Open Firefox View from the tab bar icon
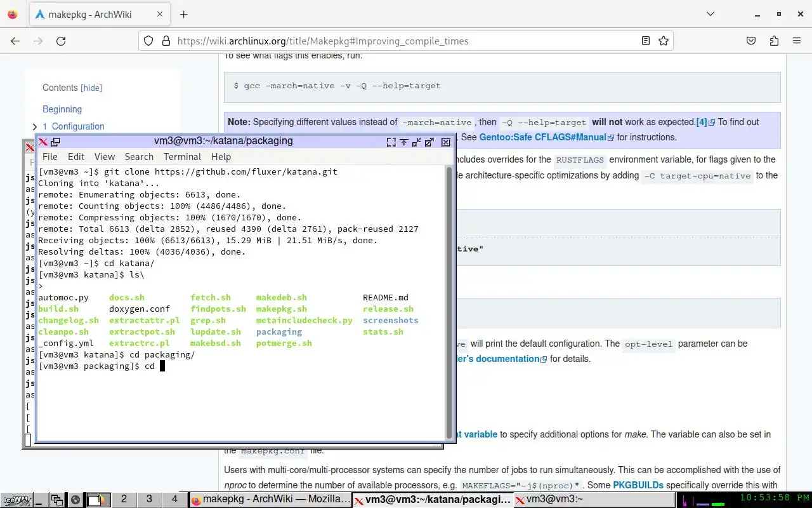 [13, 14]
